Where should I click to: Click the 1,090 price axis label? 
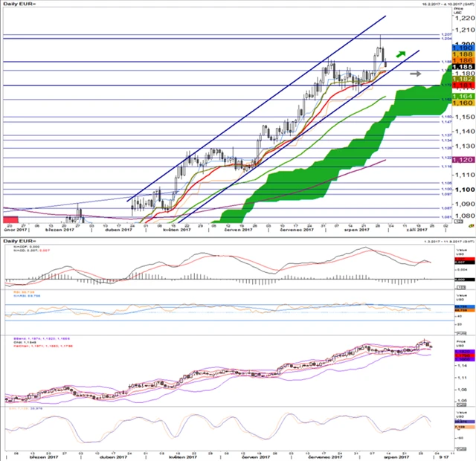pos(465,204)
